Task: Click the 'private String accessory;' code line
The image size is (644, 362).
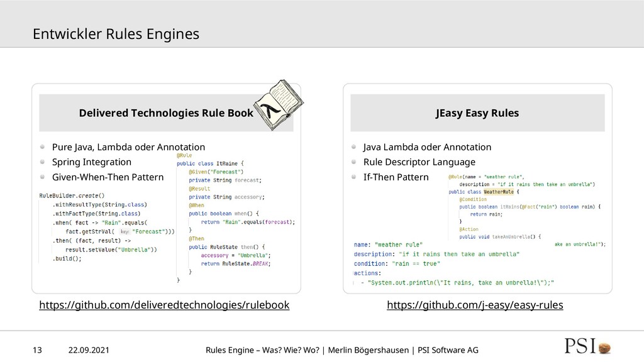Action: click(x=226, y=197)
